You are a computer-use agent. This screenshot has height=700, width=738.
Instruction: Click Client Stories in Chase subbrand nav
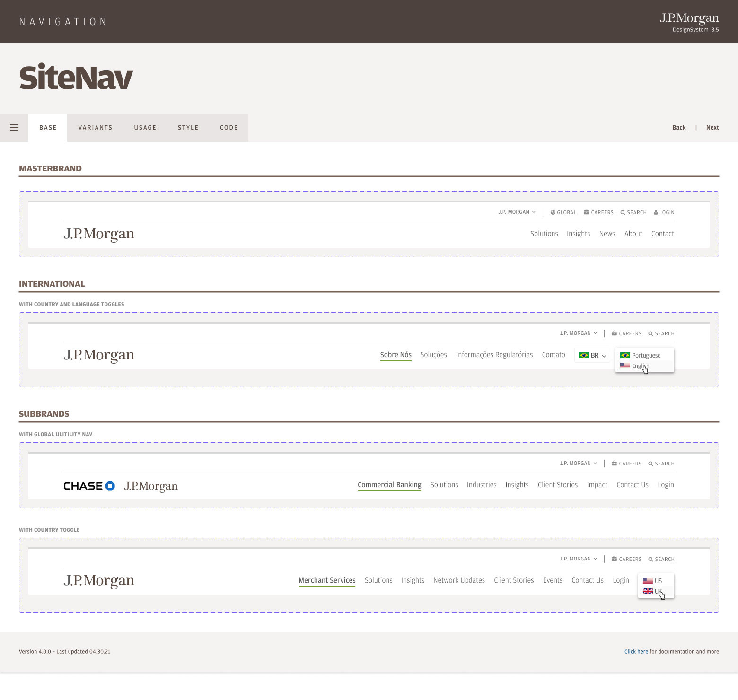558,485
